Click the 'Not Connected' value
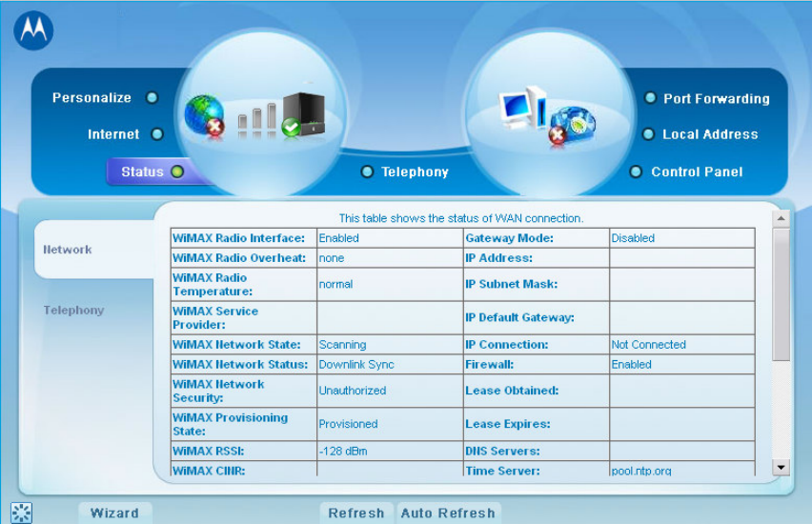This screenshot has height=524, width=812. tap(648, 345)
